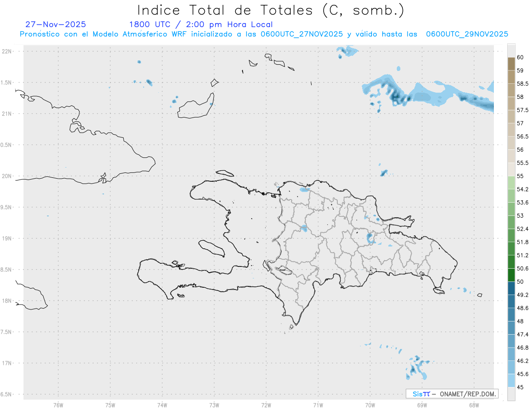Click the latitude axis label '19N'

click(7, 239)
